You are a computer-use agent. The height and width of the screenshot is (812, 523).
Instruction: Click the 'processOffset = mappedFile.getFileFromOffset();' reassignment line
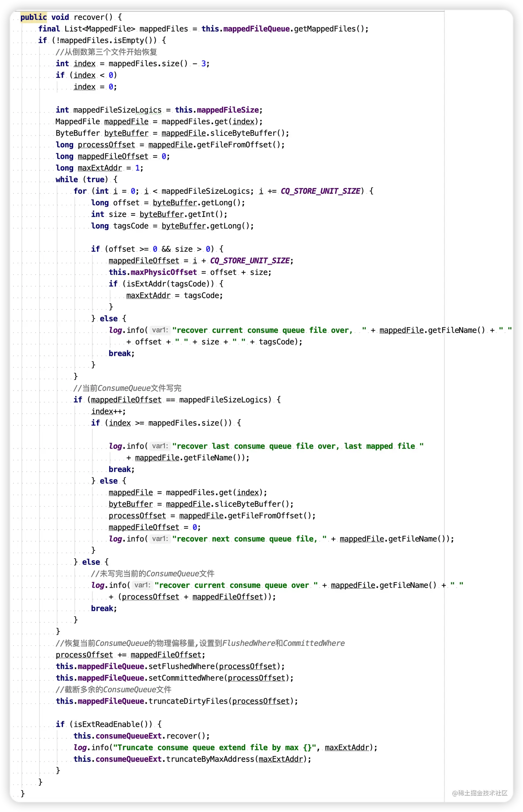point(212,516)
